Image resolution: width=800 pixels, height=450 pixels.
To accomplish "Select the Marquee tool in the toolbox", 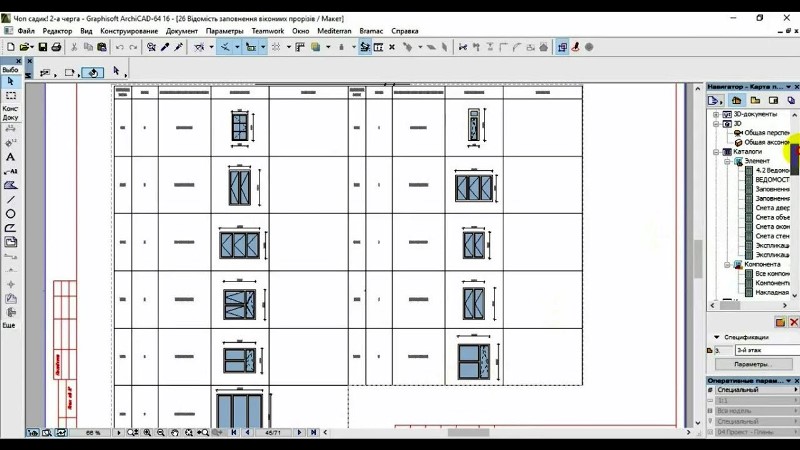I will [10, 95].
